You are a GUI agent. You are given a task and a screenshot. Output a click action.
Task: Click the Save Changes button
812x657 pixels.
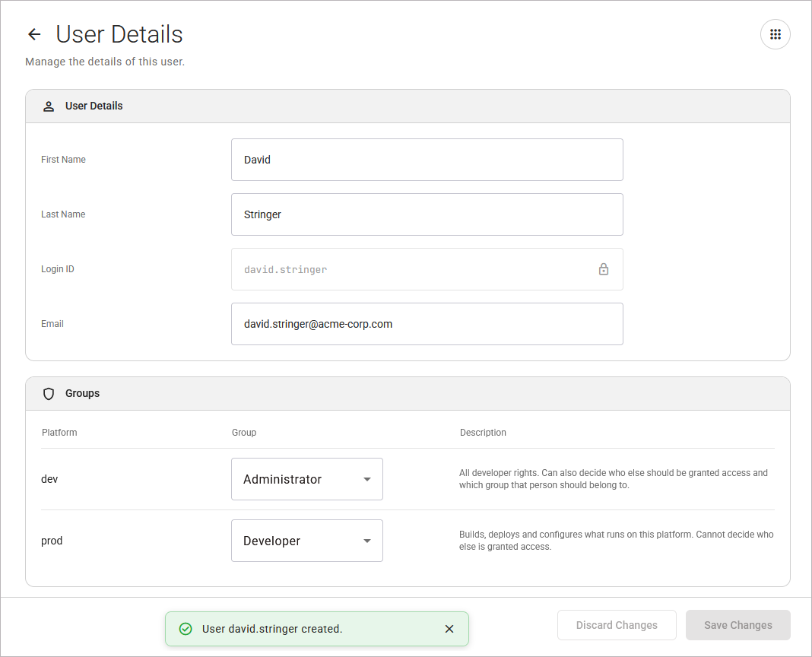(738, 625)
